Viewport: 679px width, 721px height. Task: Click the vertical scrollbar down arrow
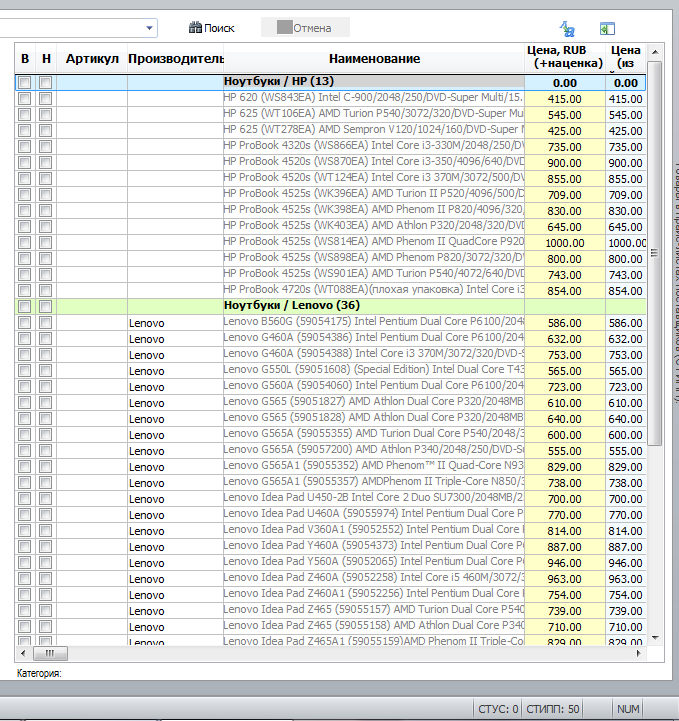[655, 638]
